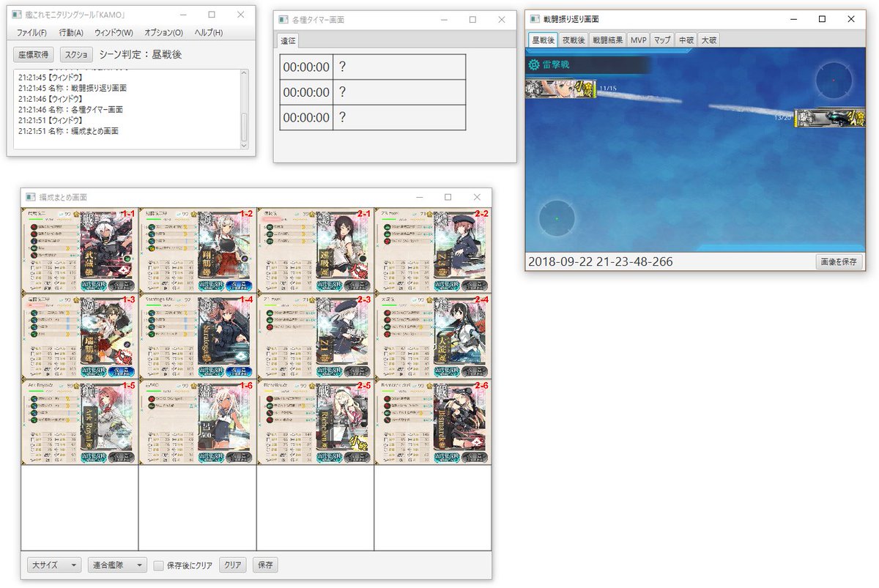Click ship card 1-5 Ark Royal

pos(79,422)
